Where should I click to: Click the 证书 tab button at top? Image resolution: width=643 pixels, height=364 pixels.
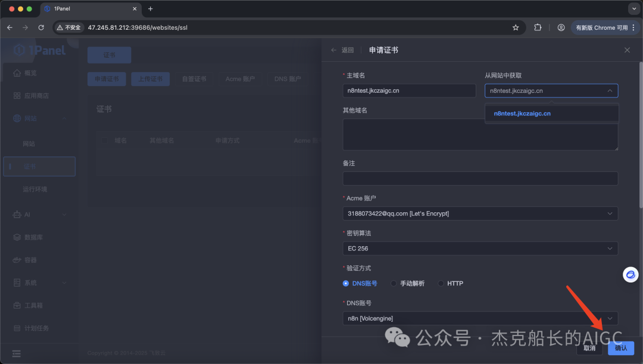(x=109, y=55)
